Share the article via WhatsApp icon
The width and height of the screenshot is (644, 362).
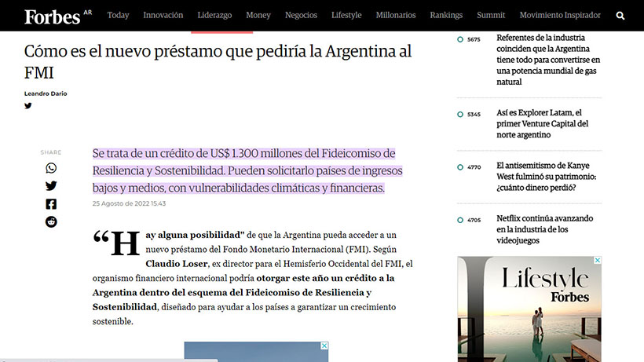51,168
